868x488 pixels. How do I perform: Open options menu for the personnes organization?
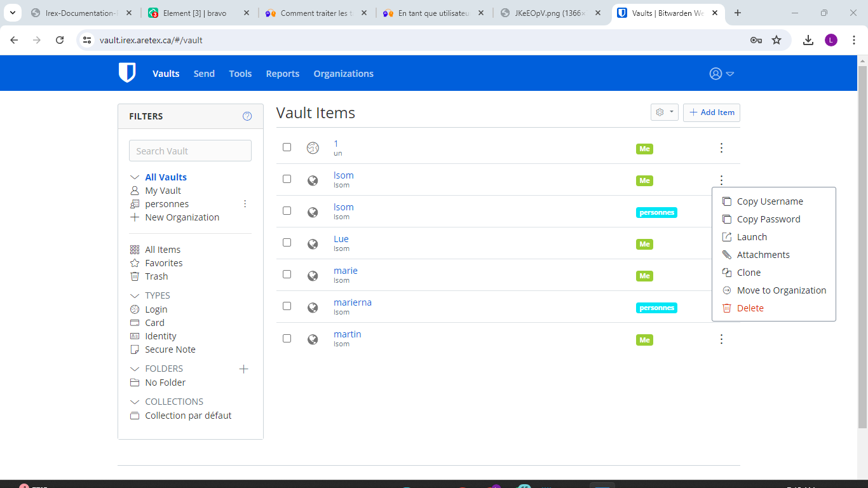(x=245, y=204)
